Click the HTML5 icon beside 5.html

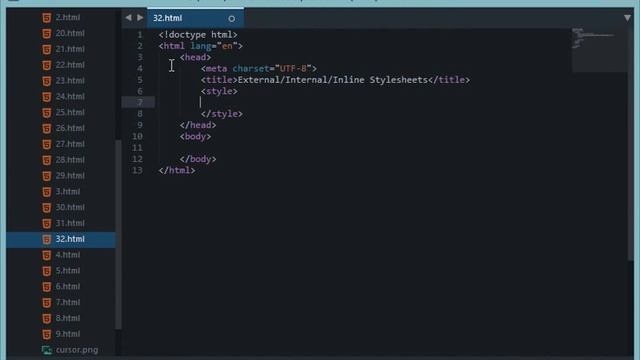(47, 271)
